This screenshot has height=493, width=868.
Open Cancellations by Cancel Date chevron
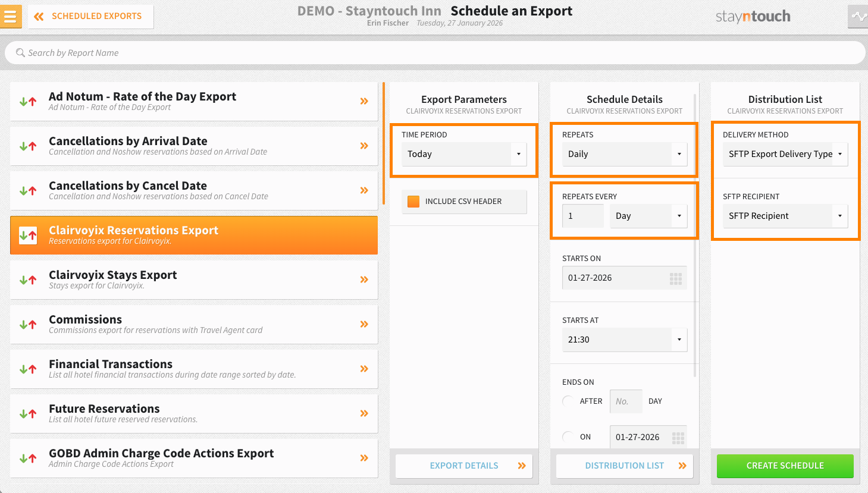coord(364,190)
